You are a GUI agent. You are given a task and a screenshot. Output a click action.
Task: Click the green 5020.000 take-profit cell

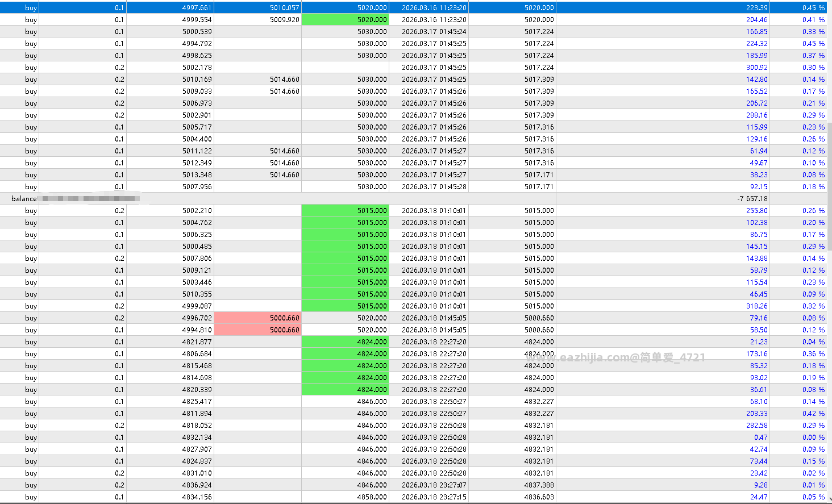tap(345, 20)
